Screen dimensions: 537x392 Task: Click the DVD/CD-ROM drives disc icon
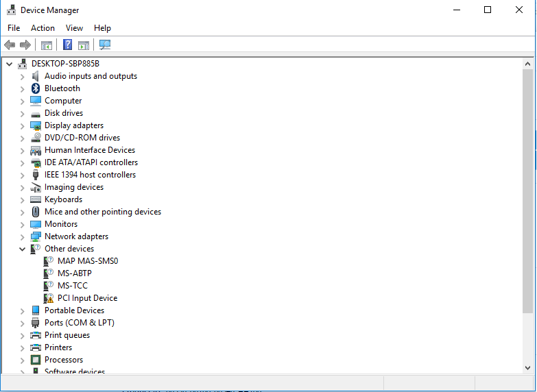point(35,138)
